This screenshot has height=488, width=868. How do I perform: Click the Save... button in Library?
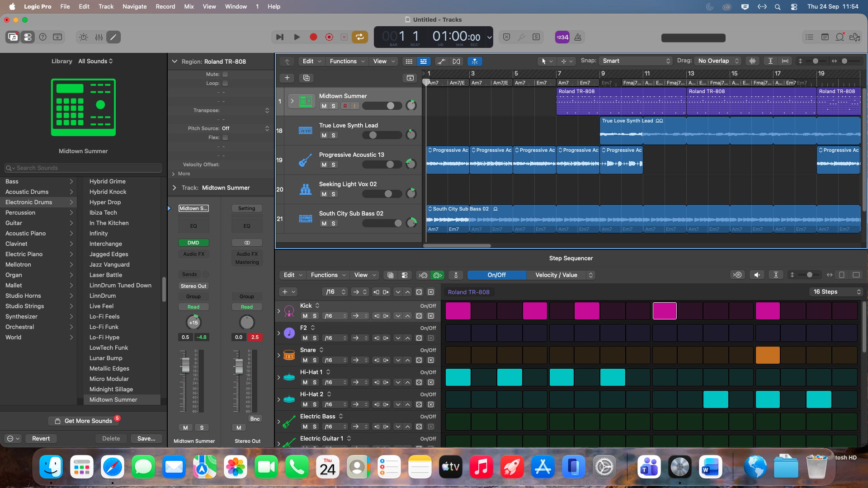[146, 438]
